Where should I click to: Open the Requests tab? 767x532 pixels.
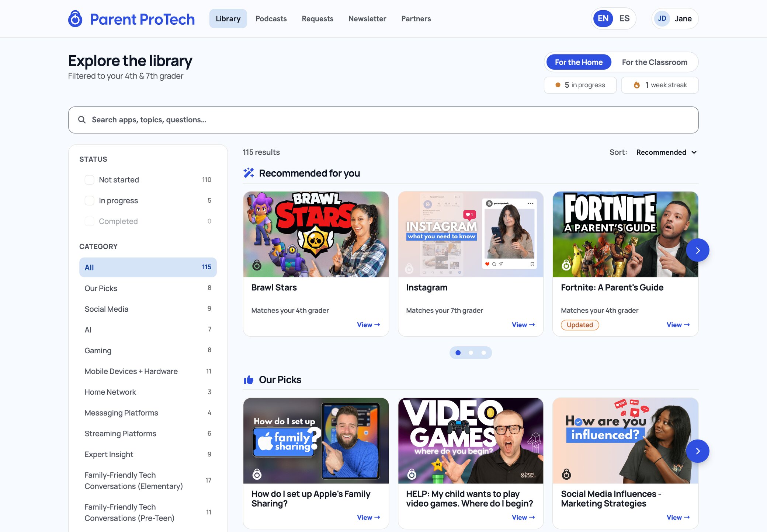point(317,18)
